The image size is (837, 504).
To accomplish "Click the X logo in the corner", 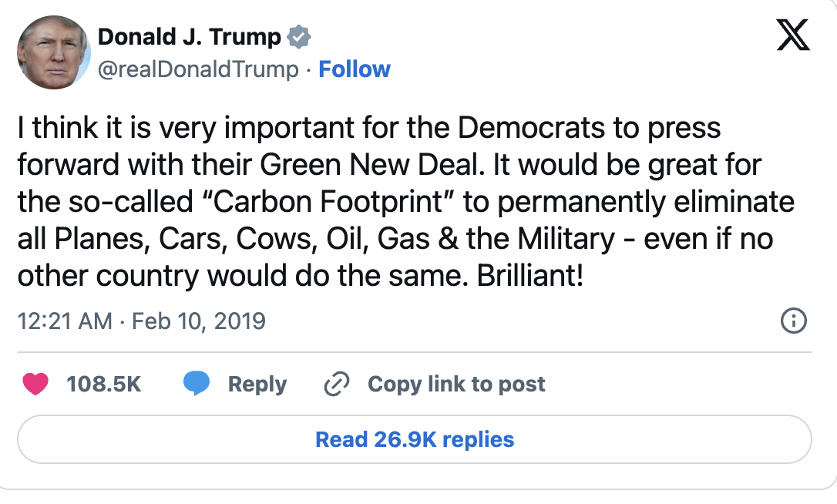I will tap(793, 35).
